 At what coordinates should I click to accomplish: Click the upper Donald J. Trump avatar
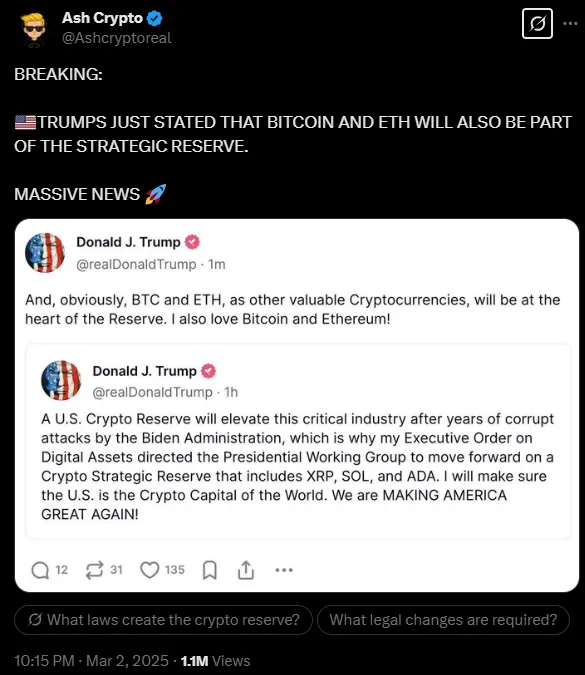tap(45, 253)
